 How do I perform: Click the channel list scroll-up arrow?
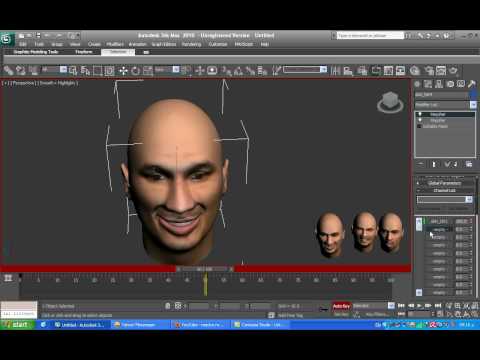419,221
